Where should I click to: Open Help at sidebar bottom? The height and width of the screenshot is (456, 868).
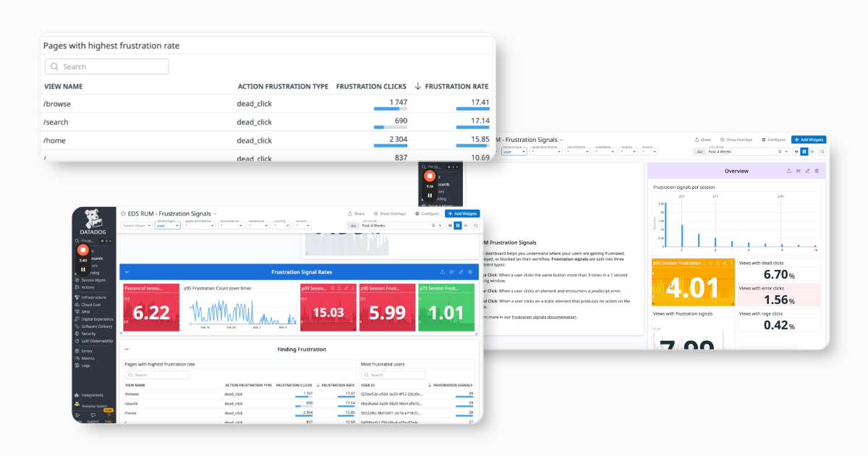point(109,417)
